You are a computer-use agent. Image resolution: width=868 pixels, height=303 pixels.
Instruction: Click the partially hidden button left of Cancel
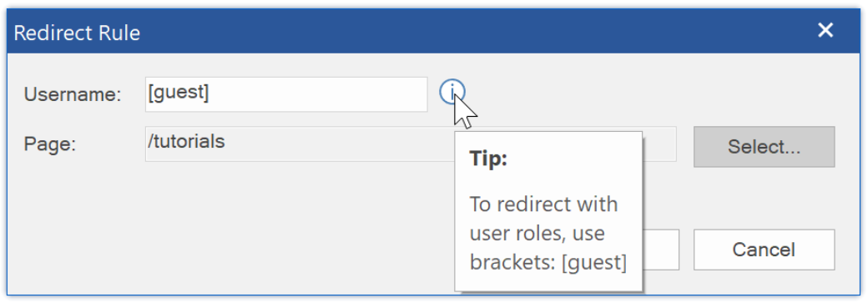click(661, 250)
